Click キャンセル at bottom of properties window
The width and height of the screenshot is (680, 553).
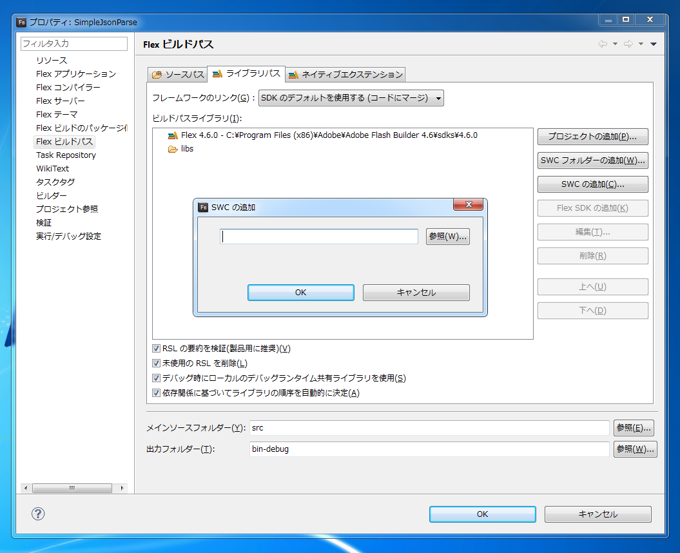[598, 514]
